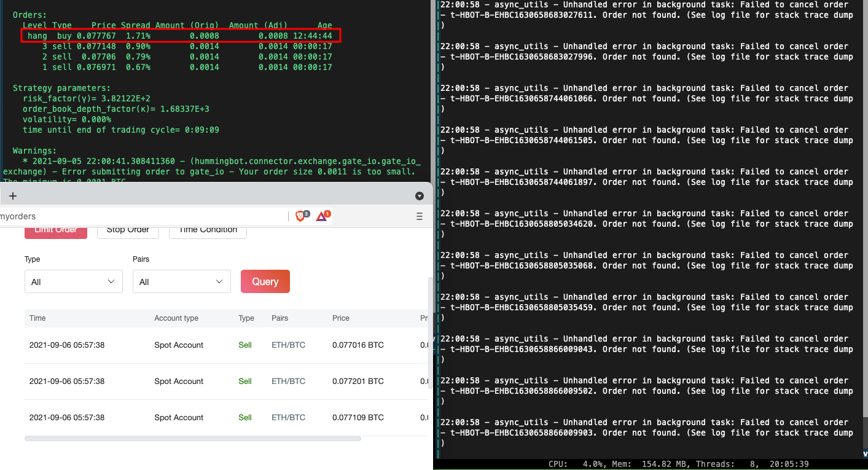The width and height of the screenshot is (868, 470).
Task: Click the red Query button
Action: (265, 281)
